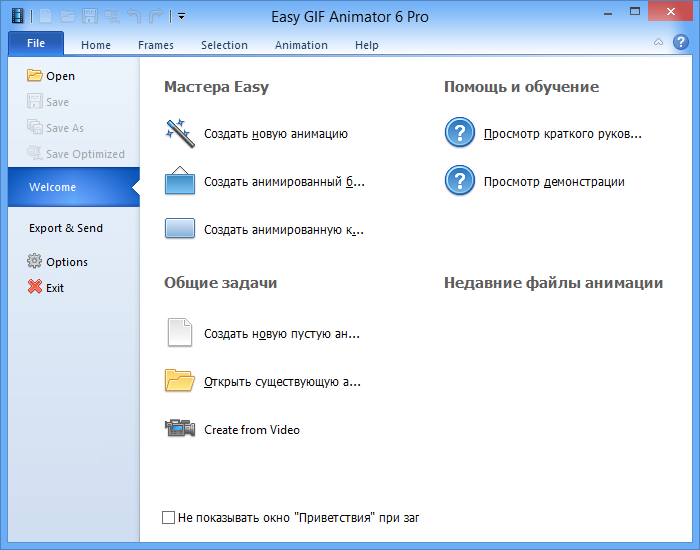Minimize the Easy GIF Animator window
The height and width of the screenshot is (550, 700).
pyautogui.click(x=608, y=13)
